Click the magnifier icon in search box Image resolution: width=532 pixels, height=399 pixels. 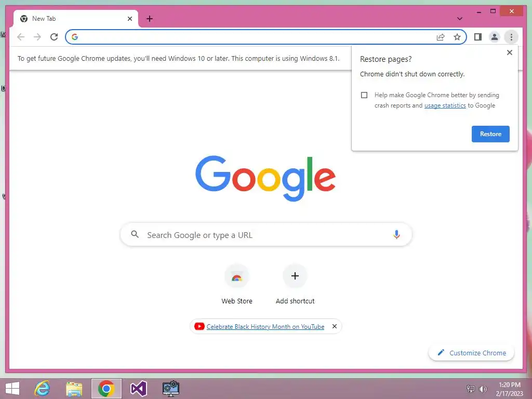click(x=135, y=234)
